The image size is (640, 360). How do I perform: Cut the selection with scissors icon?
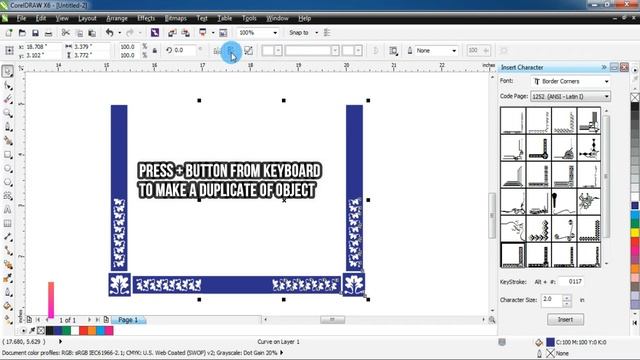click(x=65, y=33)
